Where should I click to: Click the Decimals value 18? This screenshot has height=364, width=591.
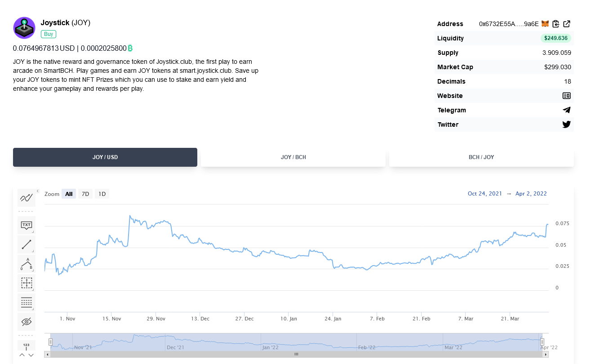(568, 81)
